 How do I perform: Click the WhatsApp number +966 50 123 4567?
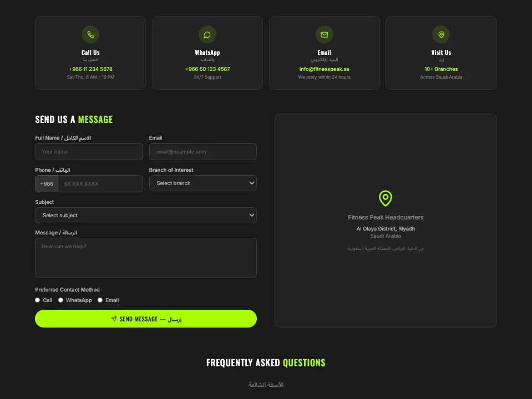pos(207,69)
